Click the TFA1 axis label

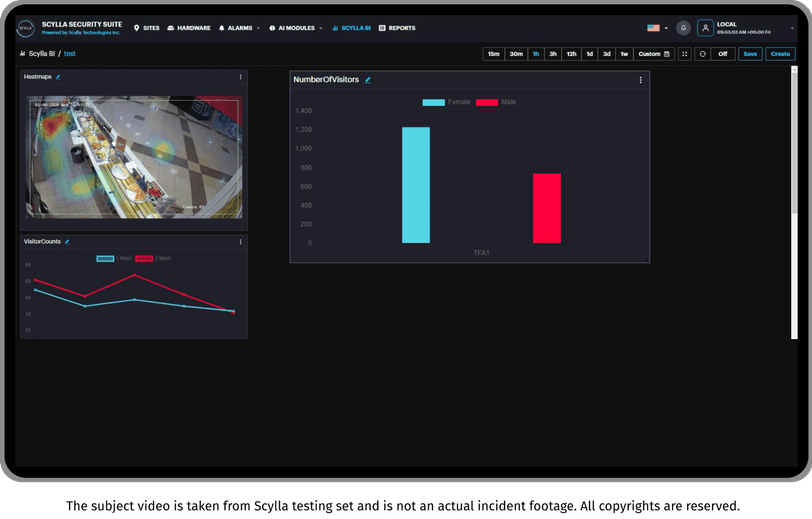482,253
